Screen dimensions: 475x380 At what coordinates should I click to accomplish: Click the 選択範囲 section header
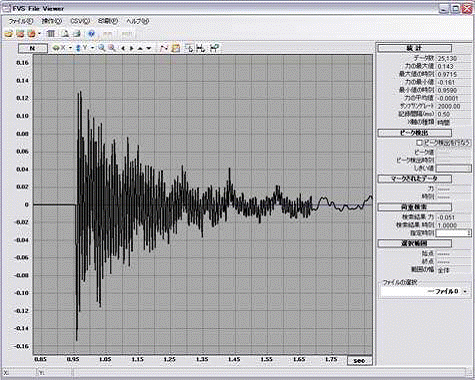415,243
